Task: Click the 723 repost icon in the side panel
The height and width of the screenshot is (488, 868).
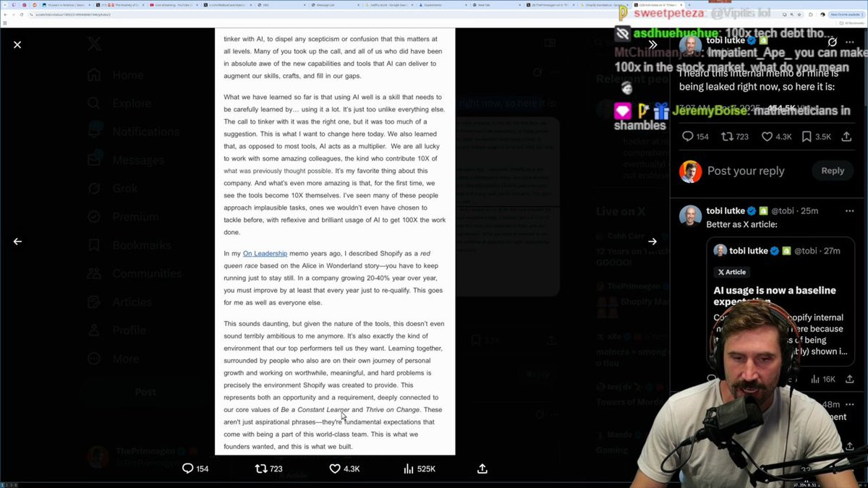Action: (x=735, y=136)
